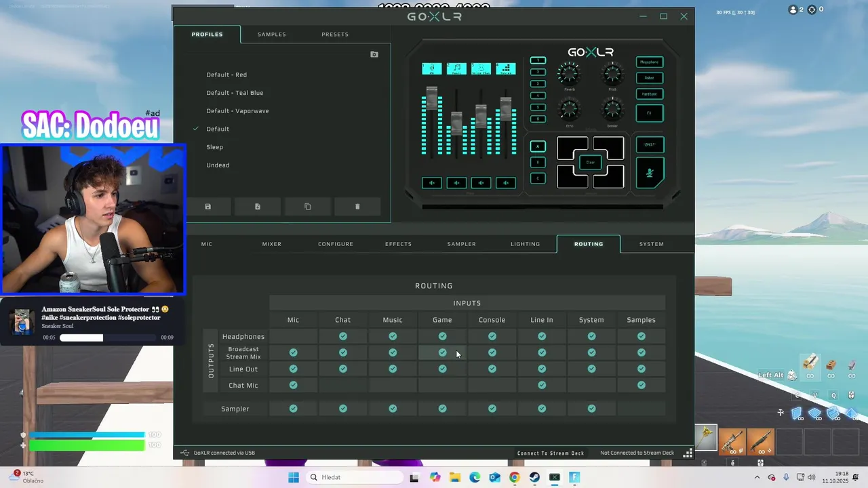Open the grid icon in status bar

coord(688,453)
